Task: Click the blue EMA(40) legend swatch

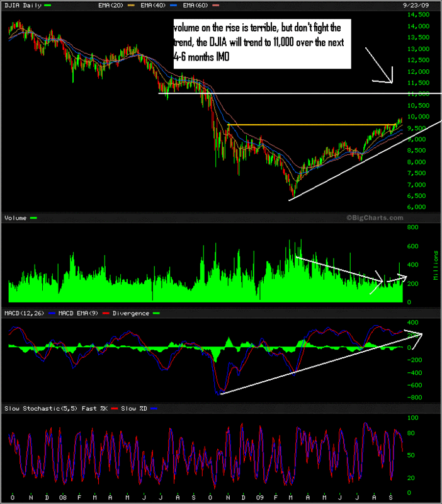Action: tap(173, 6)
